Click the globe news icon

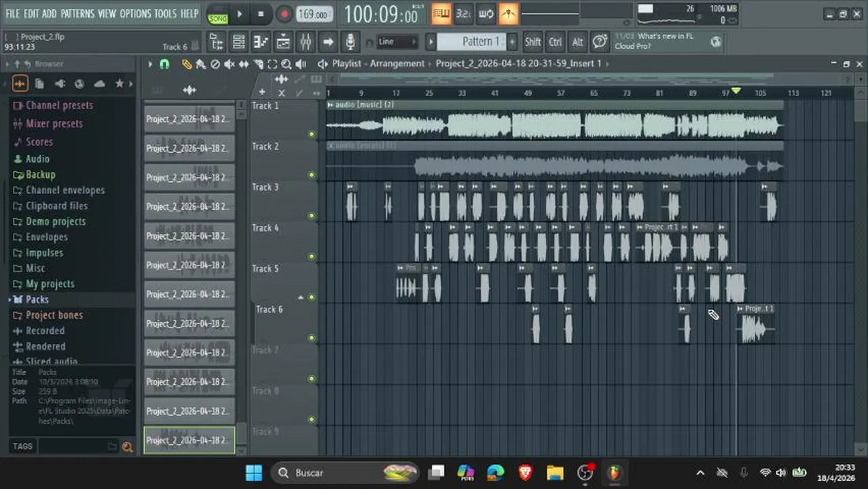point(716,42)
